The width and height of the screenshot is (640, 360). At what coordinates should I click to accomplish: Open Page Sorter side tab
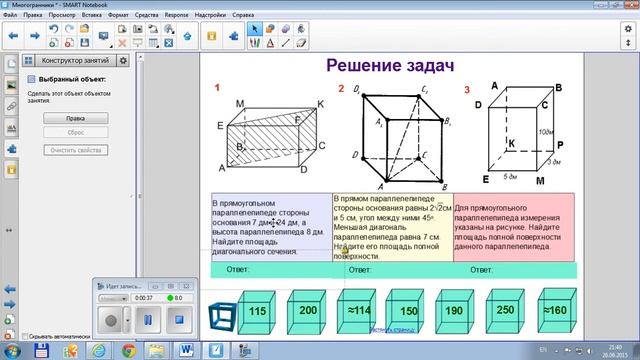(11, 64)
